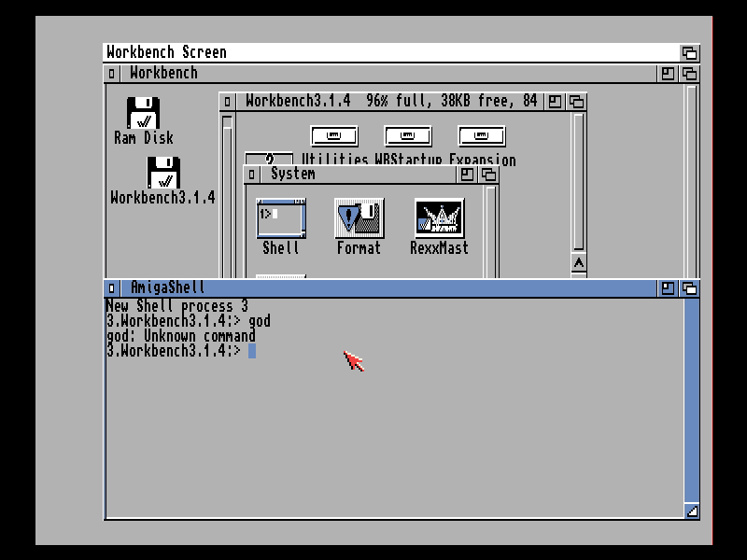The height and width of the screenshot is (560, 747).
Task: Select the WBStartup drawer icon
Action: click(408, 136)
